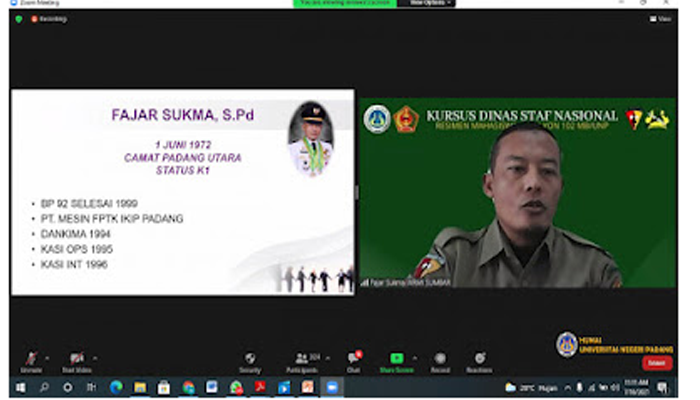The width and height of the screenshot is (700, 400).
Task: Start Video in the Zoom toolbar
Action: point(76,359)
